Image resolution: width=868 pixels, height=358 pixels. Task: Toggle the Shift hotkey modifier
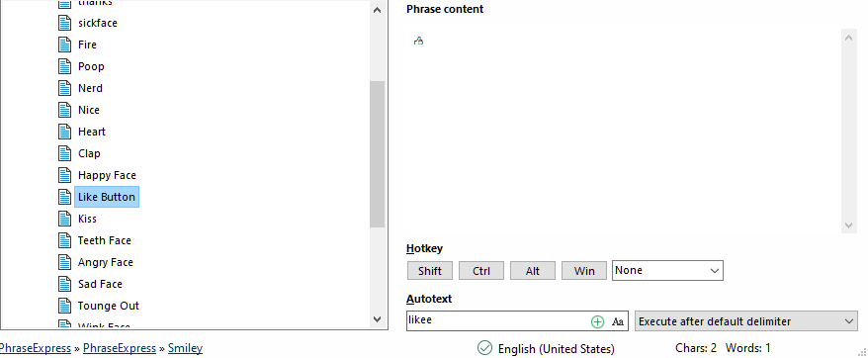[x=430, y=270]
